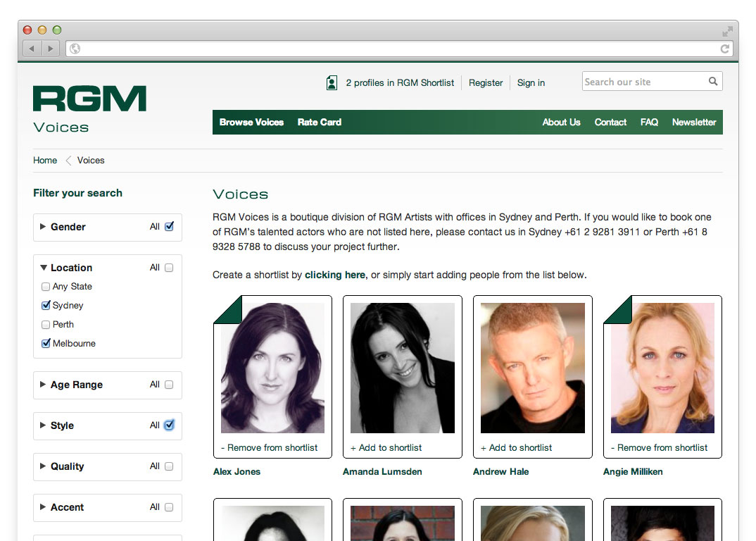Viewport: 756px width, 541px height.
Task: Click the globe icon in address bar
Action: point(75,49)
